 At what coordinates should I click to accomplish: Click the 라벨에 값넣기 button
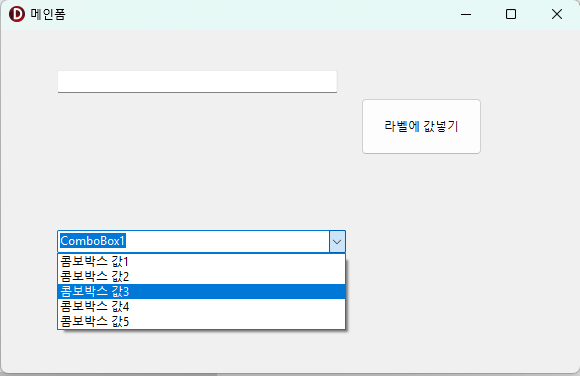[x=421, y=127]
